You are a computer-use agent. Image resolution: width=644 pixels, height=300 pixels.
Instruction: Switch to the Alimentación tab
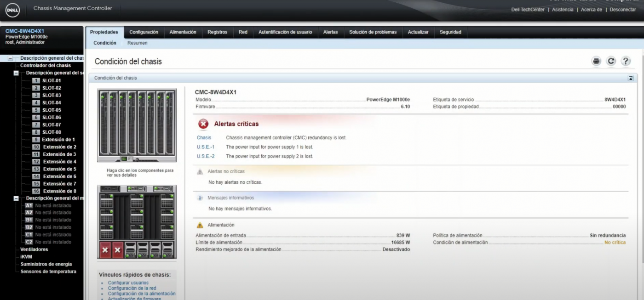[x=183, y=32]
